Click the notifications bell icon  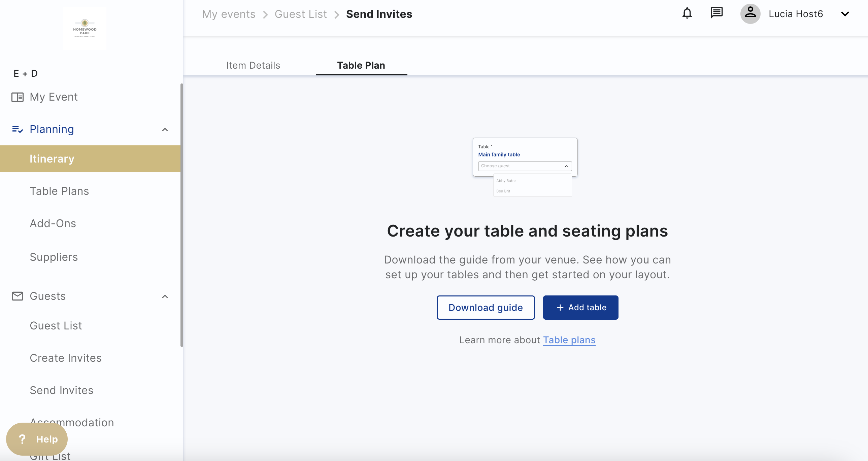tap(687, 13)
